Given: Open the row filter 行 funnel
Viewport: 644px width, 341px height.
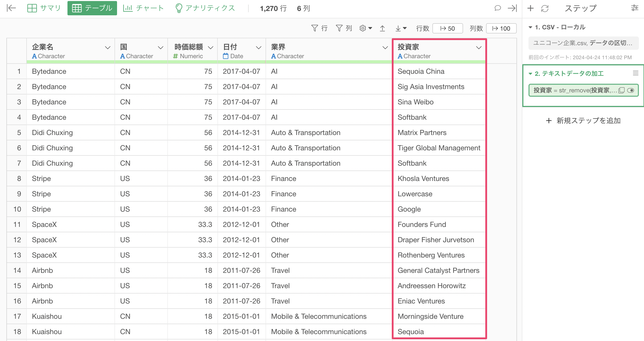Looking at the screenshot, I should point(319,28).
